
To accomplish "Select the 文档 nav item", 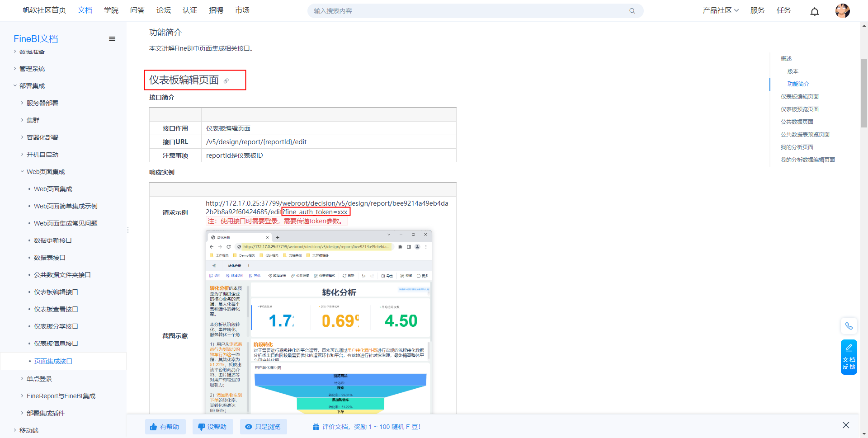I will coord(85,10).
